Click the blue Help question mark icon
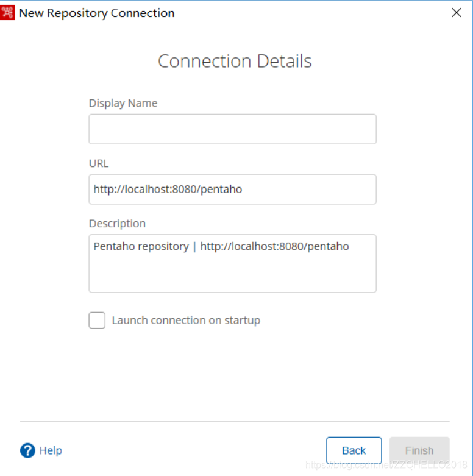Screen dimensions: 473x476 pyautogui.click(x=27, y=450)
